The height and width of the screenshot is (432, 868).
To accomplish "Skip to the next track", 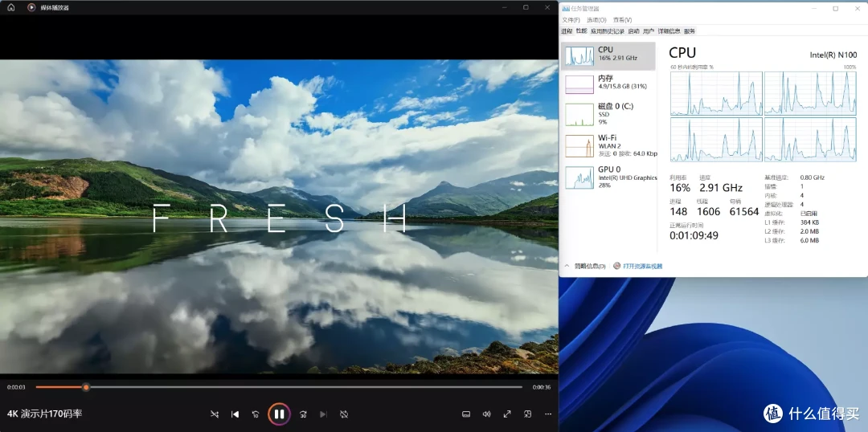I will [324, 414].
